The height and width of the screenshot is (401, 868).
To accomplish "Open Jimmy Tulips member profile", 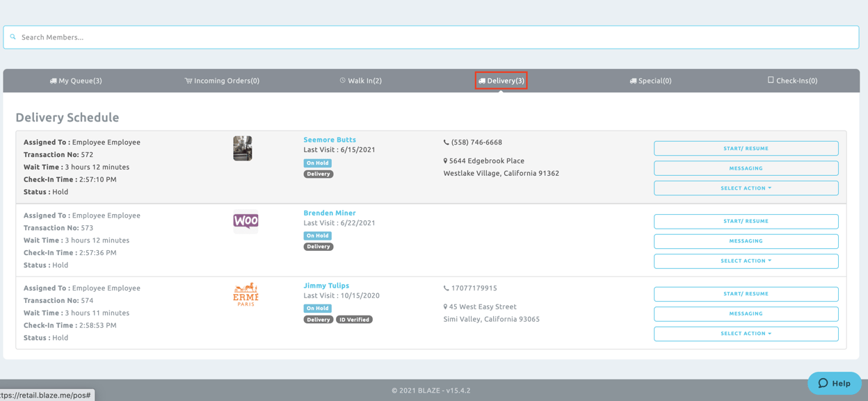I will click(x=326, y=286).
